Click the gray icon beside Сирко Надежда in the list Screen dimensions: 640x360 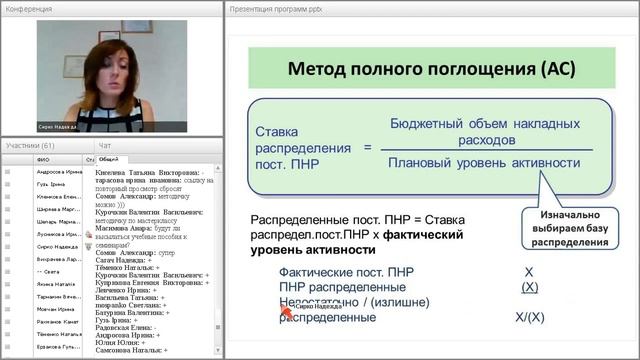[7, 247]
